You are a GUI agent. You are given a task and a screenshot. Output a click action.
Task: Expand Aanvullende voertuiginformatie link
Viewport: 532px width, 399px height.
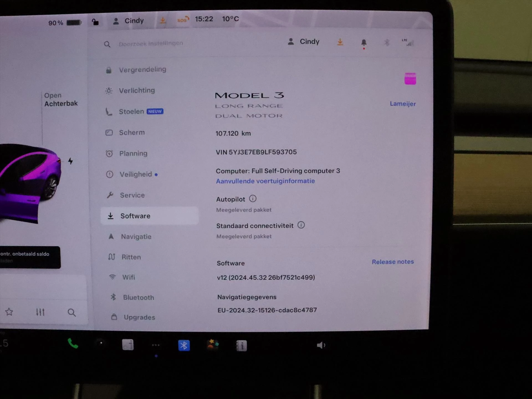coord(265,180)
